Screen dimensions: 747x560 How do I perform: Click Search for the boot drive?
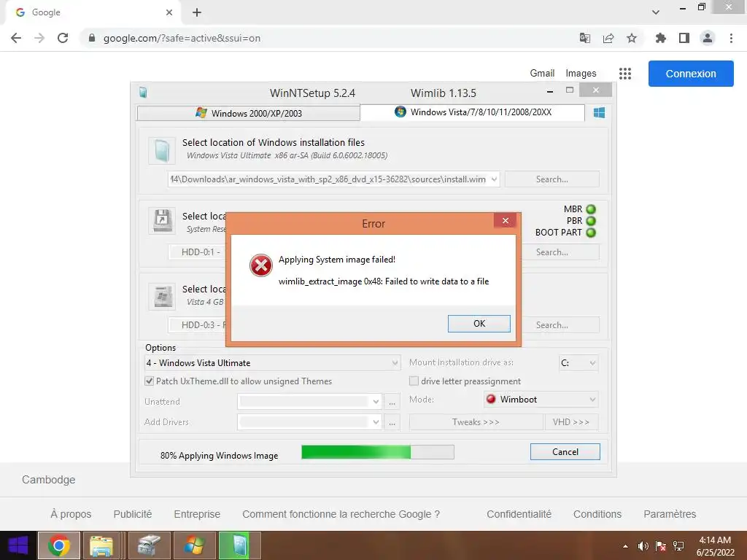[551, 252]
